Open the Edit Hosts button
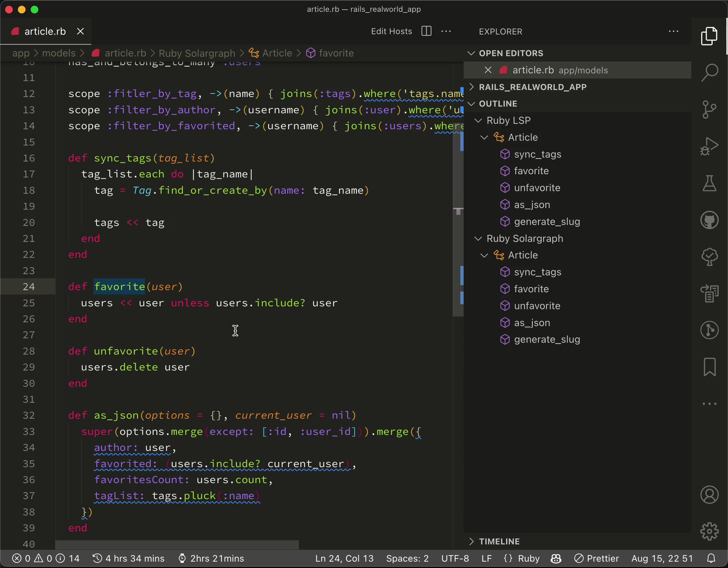The image size is (728, 568). coord(392,31)
